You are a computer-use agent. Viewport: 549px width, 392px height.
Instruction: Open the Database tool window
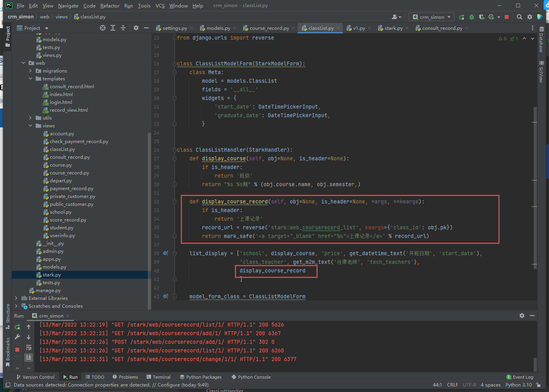tap(541, 40)
